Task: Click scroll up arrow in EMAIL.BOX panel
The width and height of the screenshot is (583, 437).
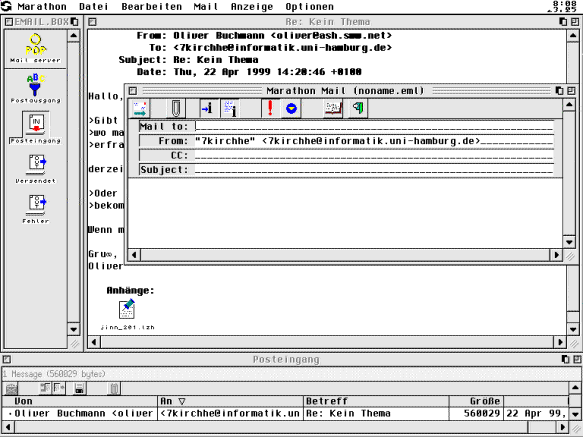Action: coord(73,36)
